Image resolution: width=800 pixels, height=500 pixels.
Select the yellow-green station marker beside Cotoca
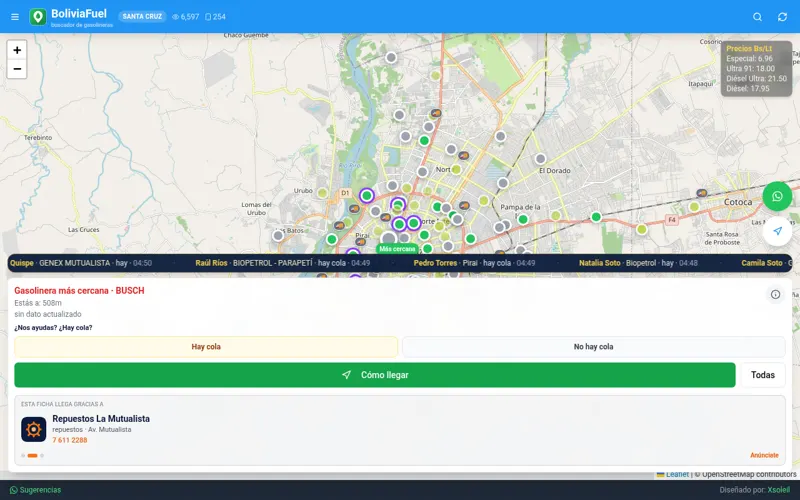pyautogui.click(x=694, y=207)
